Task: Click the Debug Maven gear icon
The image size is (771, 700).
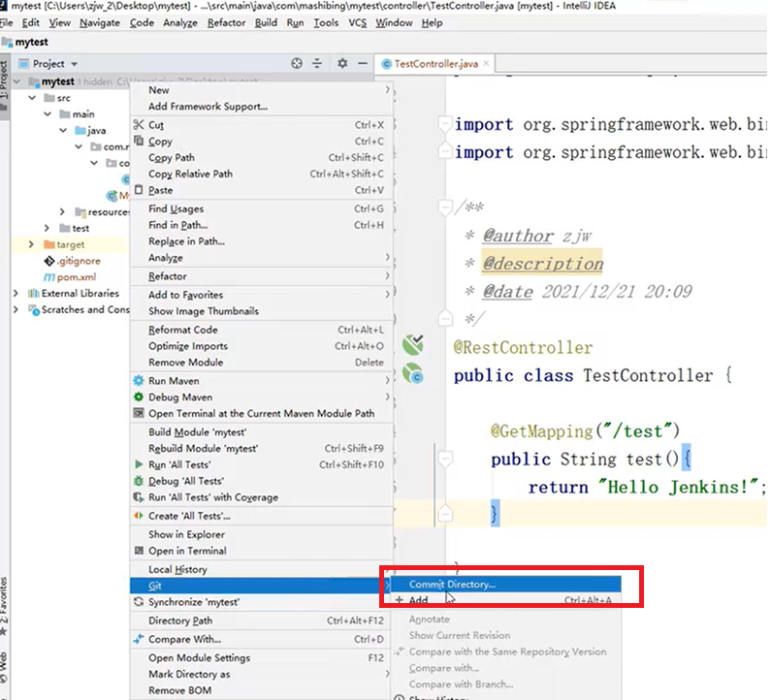Action: (x=139, y=397)
